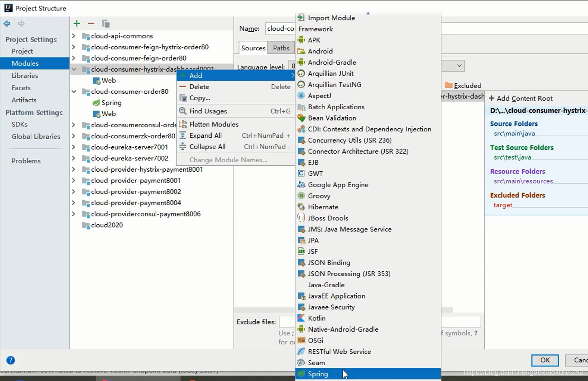Open the Problems section
This screenshot has width=588, height=381.
26,161
